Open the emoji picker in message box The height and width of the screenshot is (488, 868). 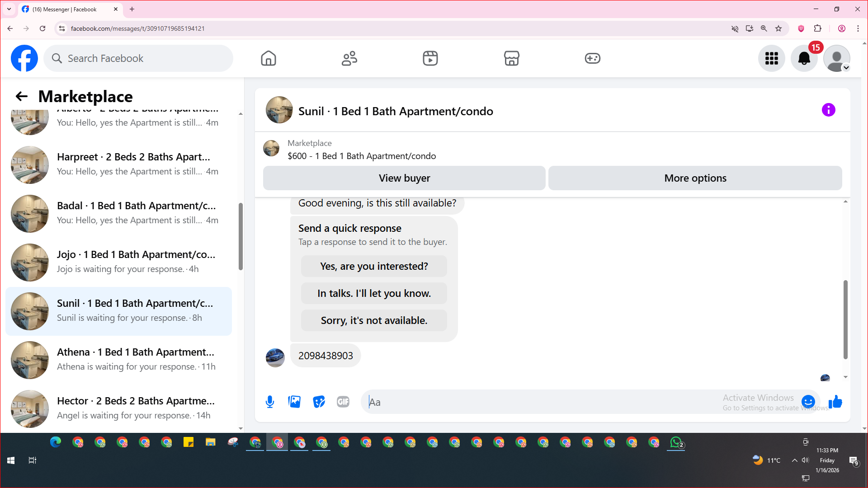[808, 402]
